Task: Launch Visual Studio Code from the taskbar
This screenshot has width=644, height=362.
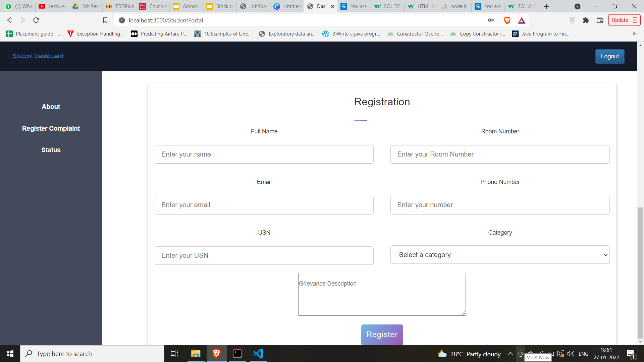Action: (258, 354)
